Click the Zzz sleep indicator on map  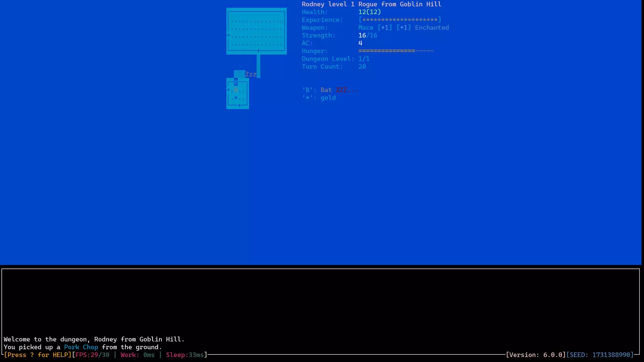click(x=251, y=74)
